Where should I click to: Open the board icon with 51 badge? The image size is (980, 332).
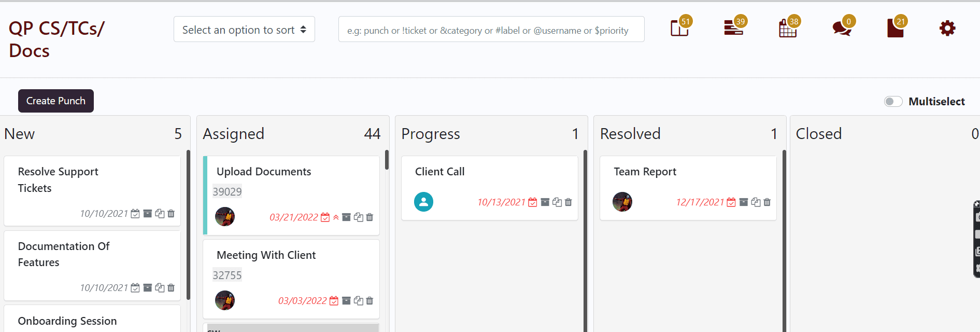[679, 28]
